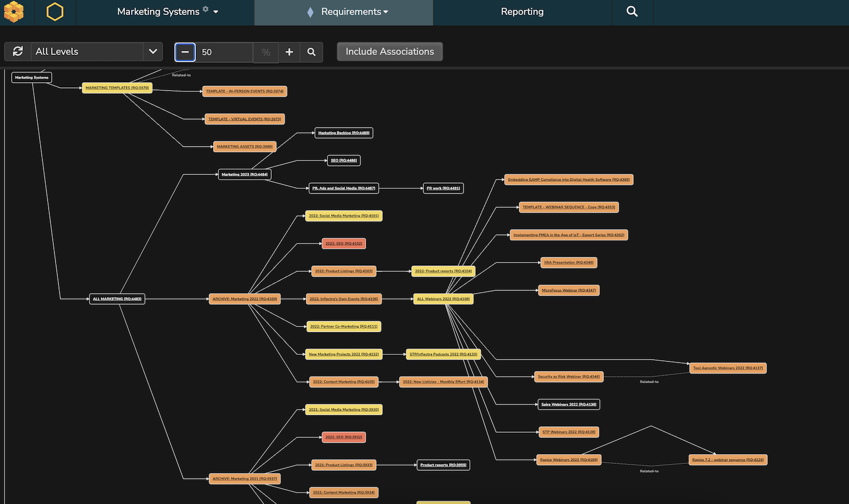Click the gear icon beside Marketing Systems
Screen dimensions: 849x504
coord(206,9)
